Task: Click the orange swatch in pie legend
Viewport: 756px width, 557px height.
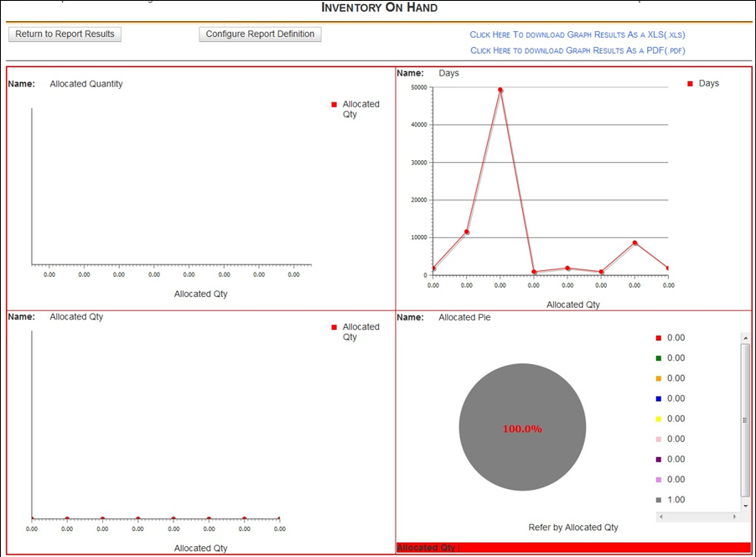Action: pos(659,378)
